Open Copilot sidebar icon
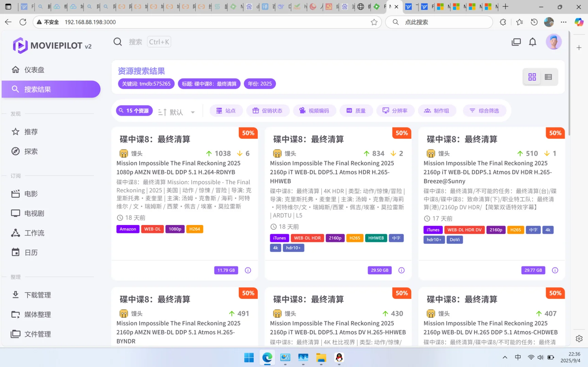 (x=579, y=22)
